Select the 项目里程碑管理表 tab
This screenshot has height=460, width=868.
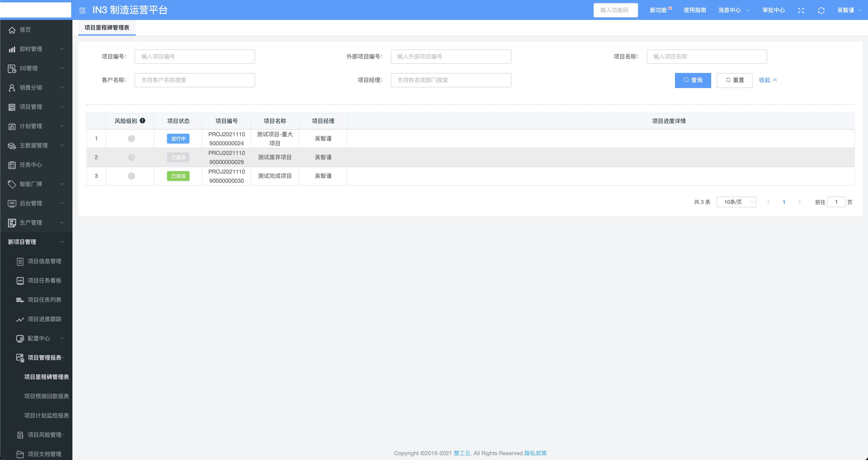(x=107, y=28)
